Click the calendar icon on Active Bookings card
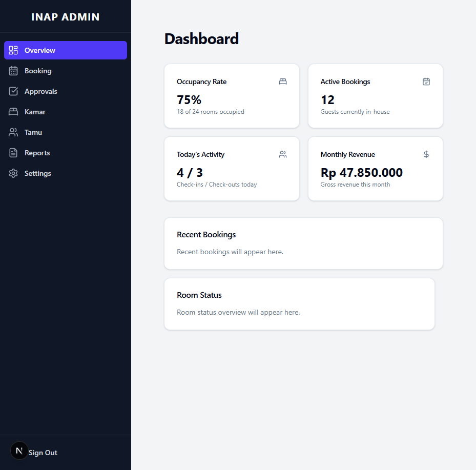Viewport: 476px width, 470px height. pos(426,81)
